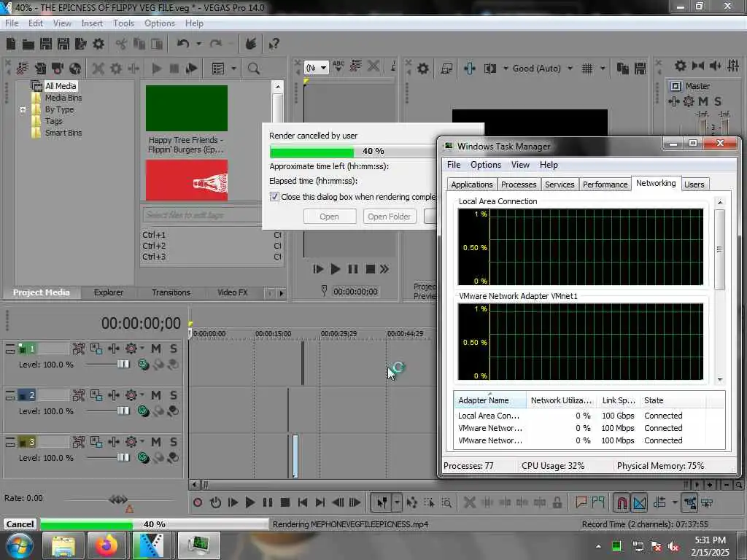Click the New project icon in toolbar

click(11, 44)
